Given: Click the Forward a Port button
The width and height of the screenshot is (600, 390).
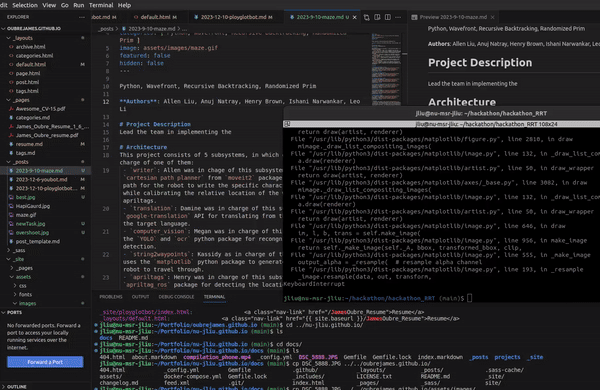Looking at the screenshot, I should (x=45, y=362).
